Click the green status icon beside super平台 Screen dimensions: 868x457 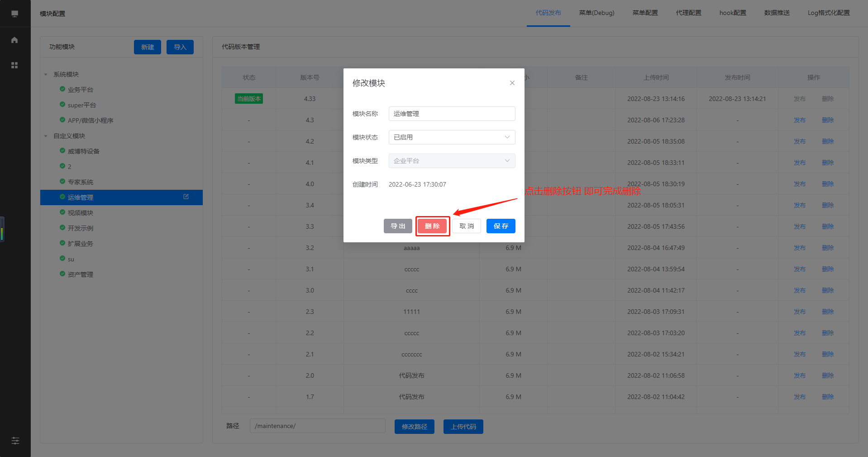tap(62, 105)
